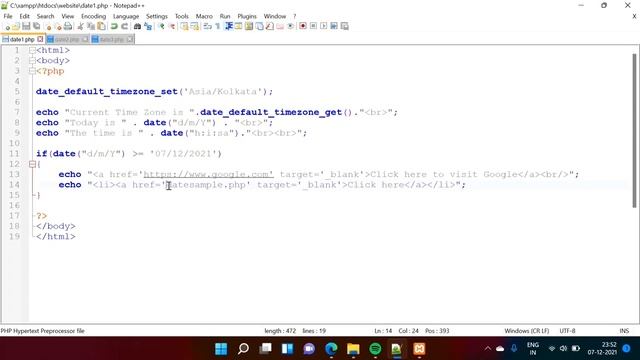
Task: Click the Redo toolbar icon
Action: click(x=124, y=27)
